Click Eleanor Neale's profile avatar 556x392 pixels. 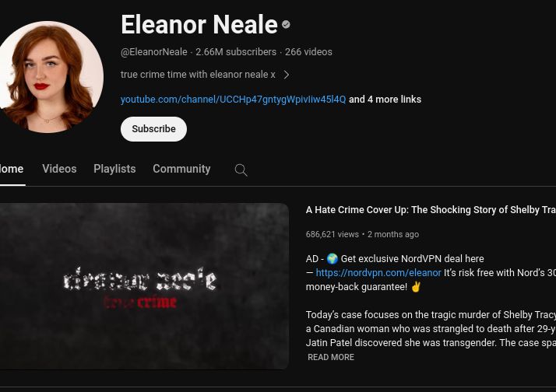[49, 76]
